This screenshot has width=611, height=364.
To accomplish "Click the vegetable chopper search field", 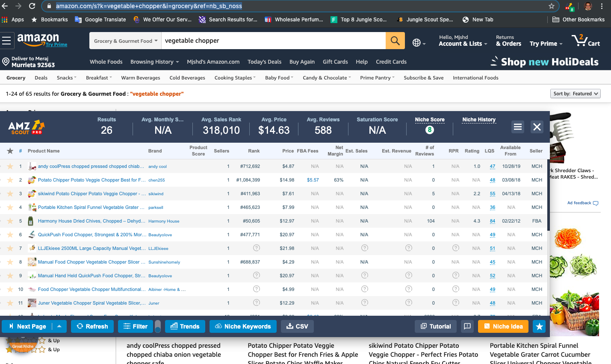I will click(x=274, y=41).
